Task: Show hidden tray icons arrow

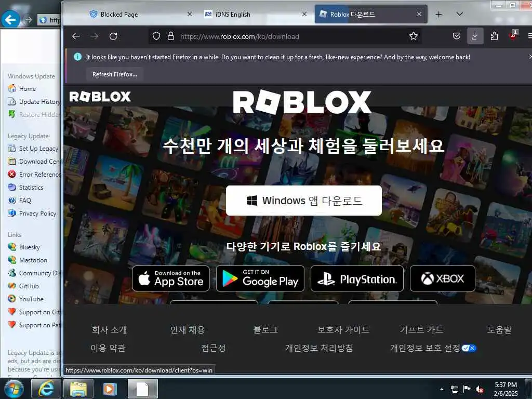Action: [442, 390]
